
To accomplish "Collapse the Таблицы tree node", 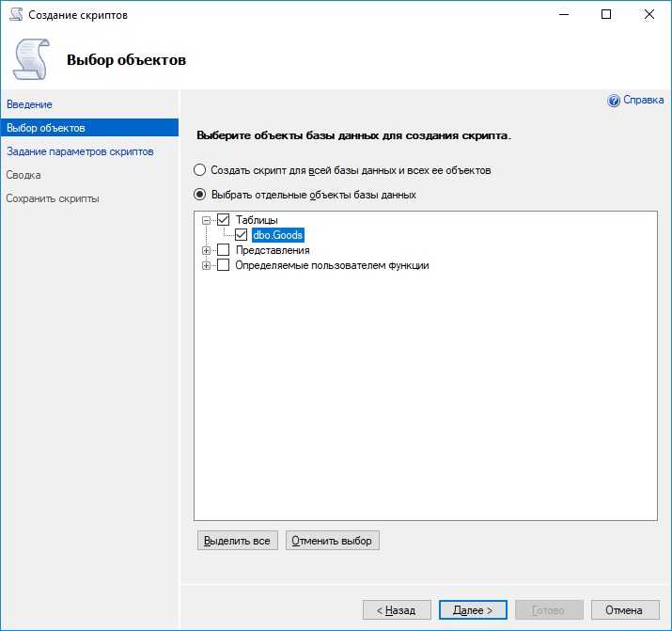I will pyautogui.click(x=206, y=220).
